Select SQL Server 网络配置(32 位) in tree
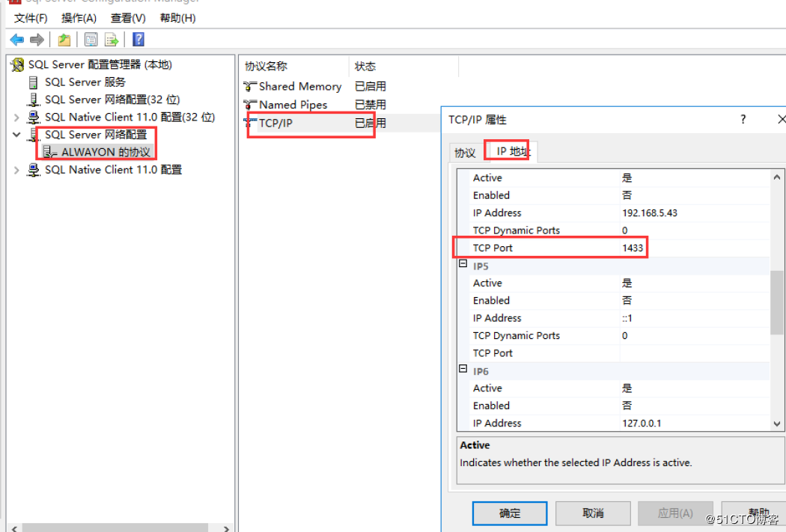Image resolution: width=786 pixels, height=532 pixels. tap(112, 100)
